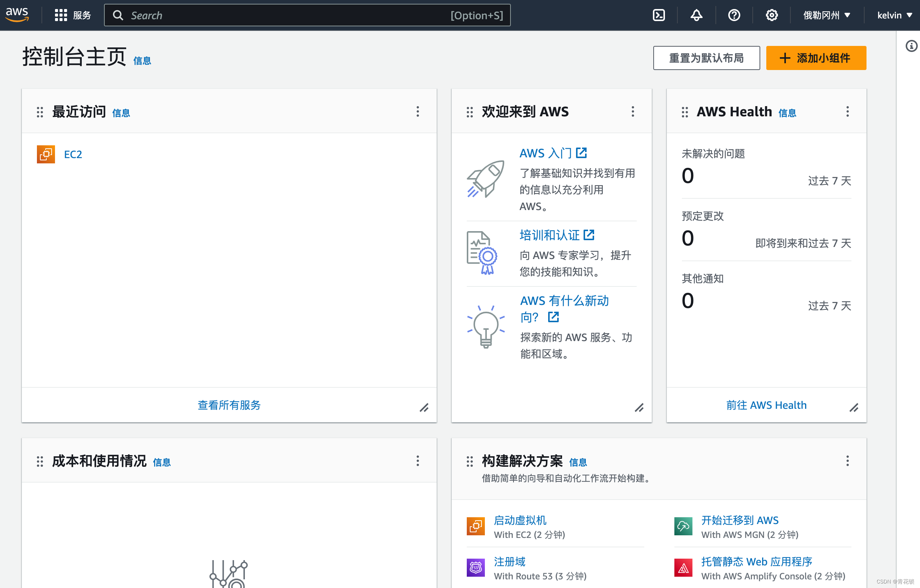Click the 预定更改 count 0
The height and width of the screenshot is (588, 920).
688,239
